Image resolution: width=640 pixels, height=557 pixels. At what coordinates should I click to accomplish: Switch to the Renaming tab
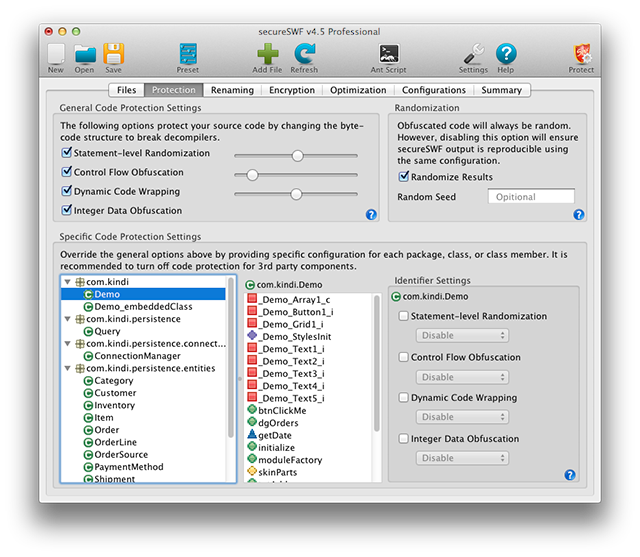[x=232, y=90]
